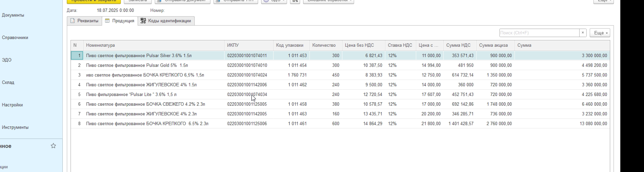Select row ЖИГУЛЕВСКОЕ 4% 1.5л

point(340,85)
